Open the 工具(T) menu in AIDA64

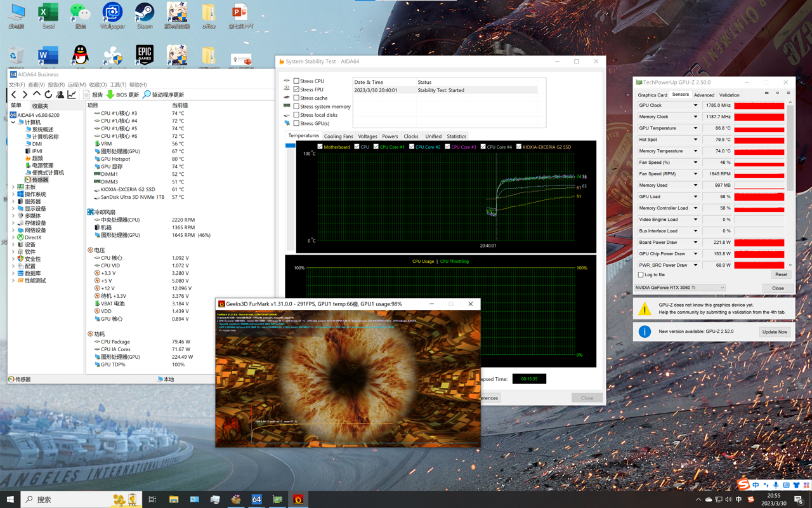[x=118, y=84]
